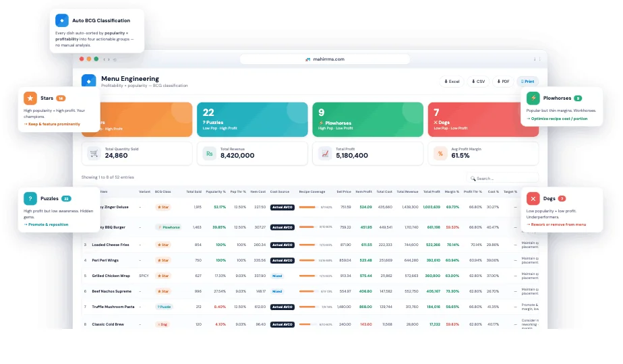Screen dimensions: 623x364
Task: Click the Menu Engineering blue header icon
Action: 88,81
